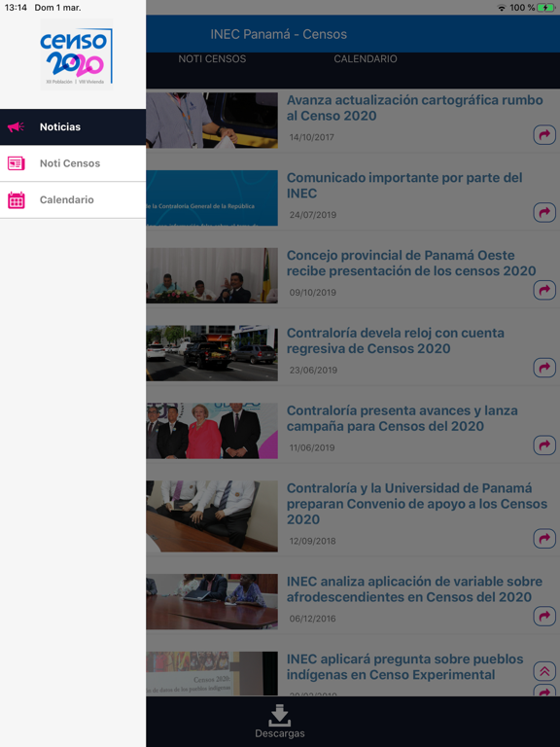Share the article dated 24/07/2019
The image size is (560, 747).
pyautogui.click(x=544, y=212)
